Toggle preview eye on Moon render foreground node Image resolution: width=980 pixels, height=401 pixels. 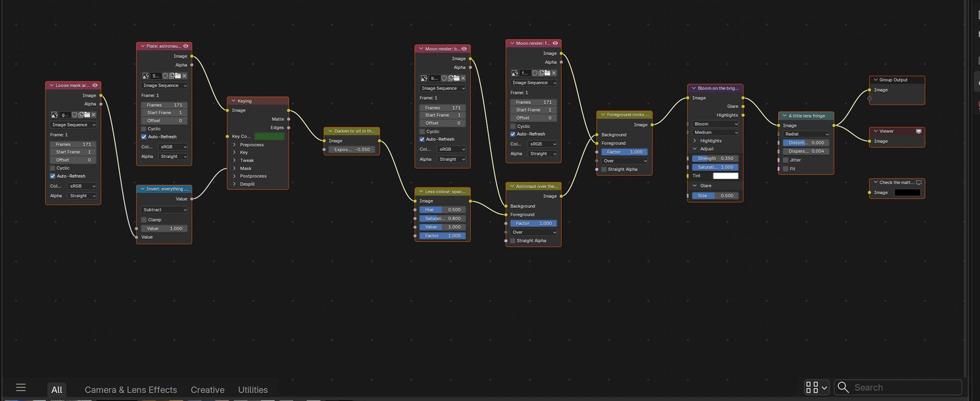tap(555, 43)
